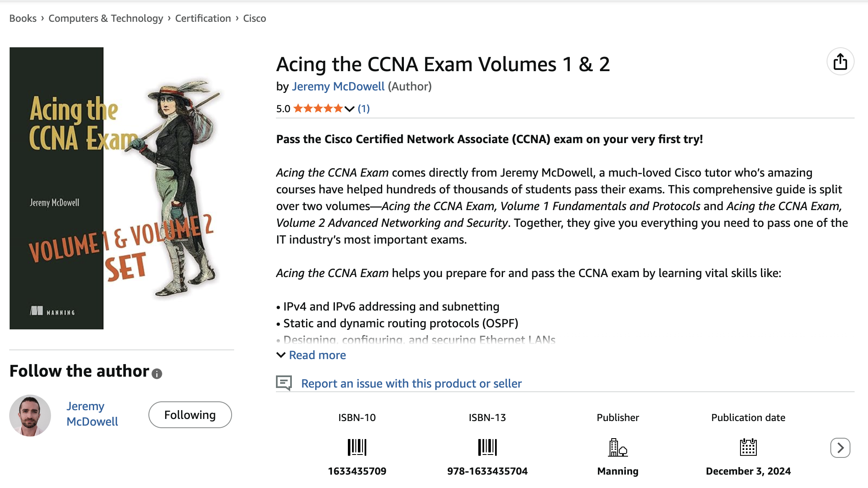Click the ISBN-13 barcode icon

coord(487,447)
